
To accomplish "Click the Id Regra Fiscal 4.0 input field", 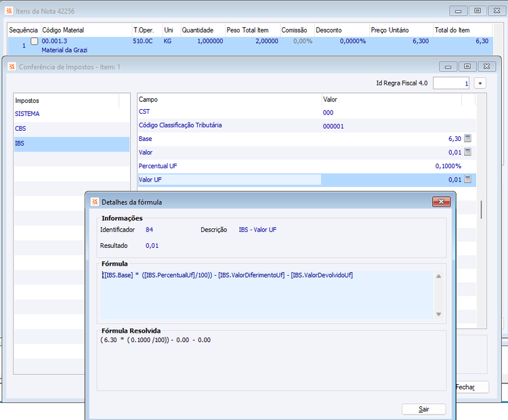I will tap(451, 83).
